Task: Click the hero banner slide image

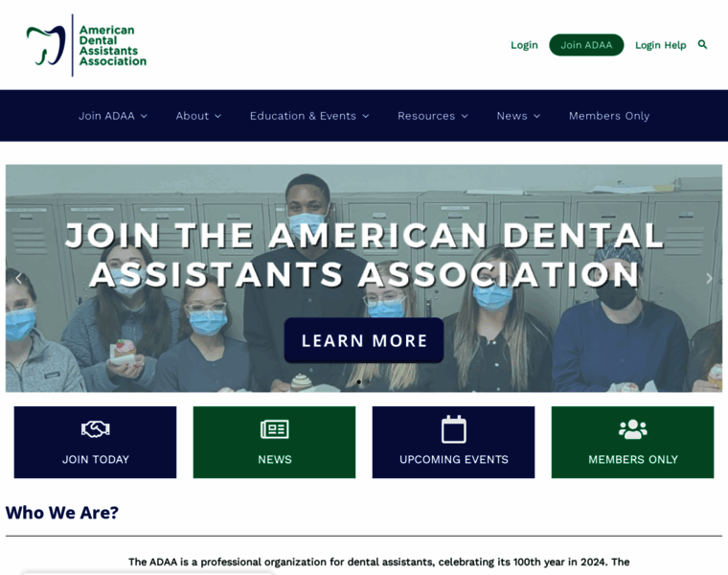Action: [x=364, y=278]
